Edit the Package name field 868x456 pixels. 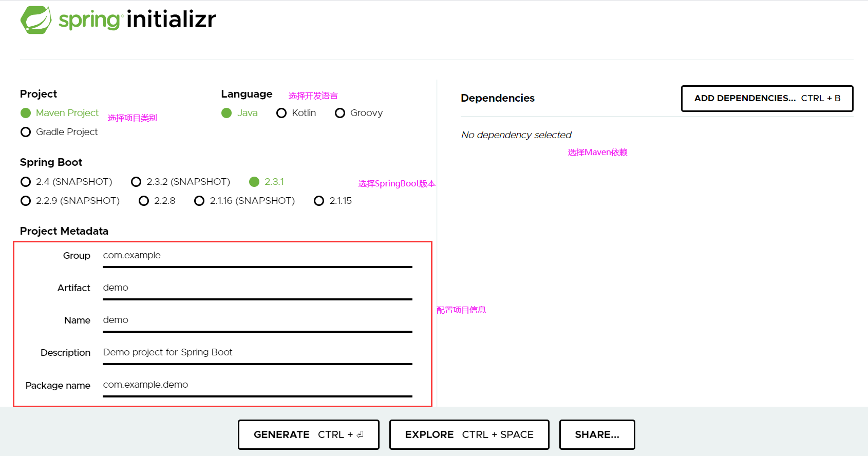pos(257,385)
